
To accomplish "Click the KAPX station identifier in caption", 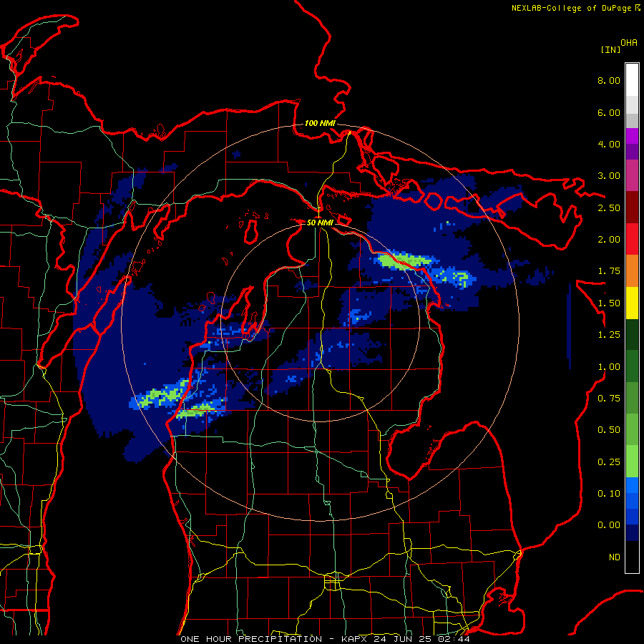I will pyautogui.click(x=355, y=639).
